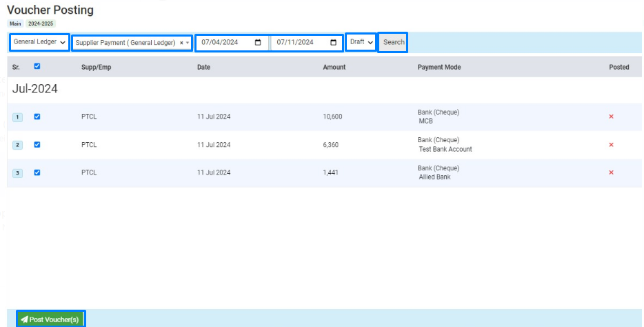Toggle the select-all checkbox in the table header
Viewport: 644px width, 327px height.
(x=37, y=66)
